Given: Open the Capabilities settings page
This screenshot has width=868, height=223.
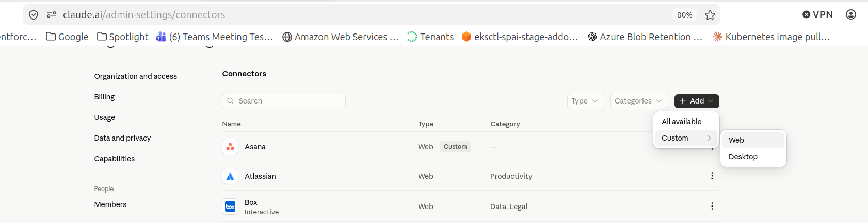Looking at the screenshot, I should (x=115, y=159).
